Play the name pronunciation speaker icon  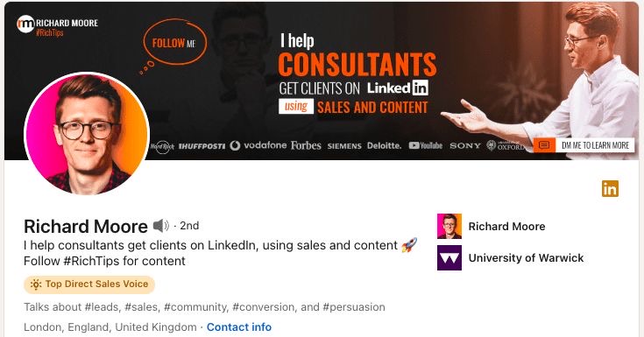(160, 225)
